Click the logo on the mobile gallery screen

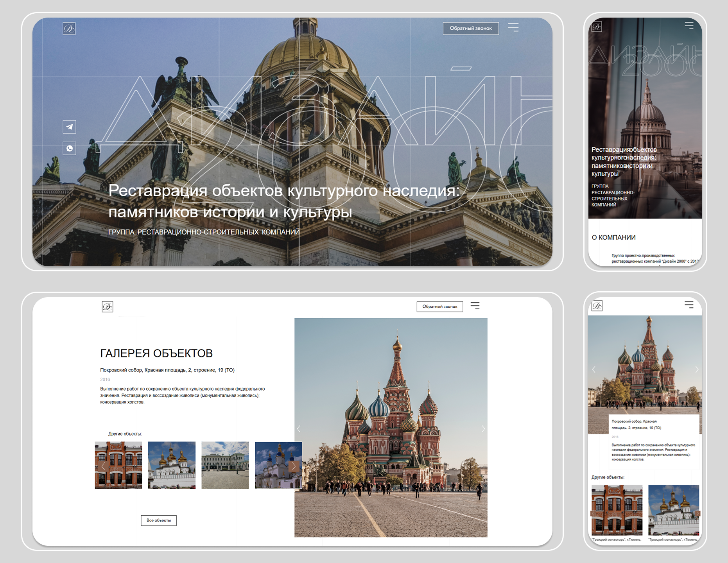pyautogui.click(x=597, y=306)
